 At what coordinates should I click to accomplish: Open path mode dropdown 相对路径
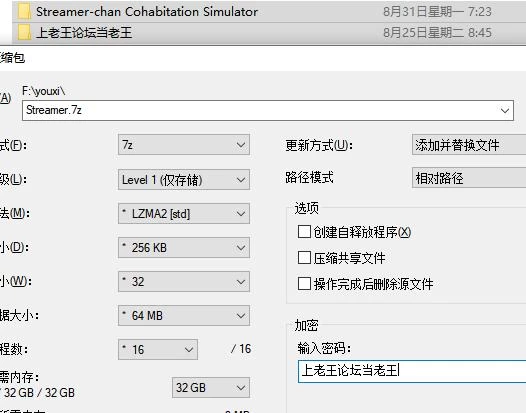pos(469,177)
